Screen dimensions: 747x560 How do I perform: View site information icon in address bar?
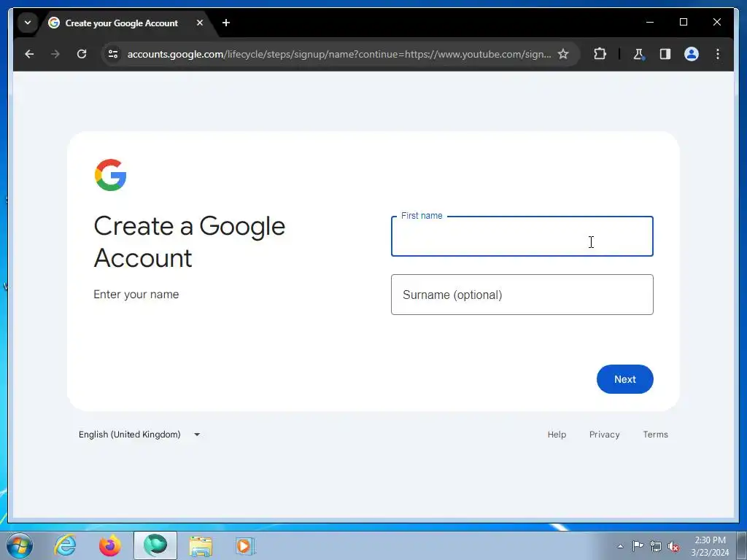point(113,54)
